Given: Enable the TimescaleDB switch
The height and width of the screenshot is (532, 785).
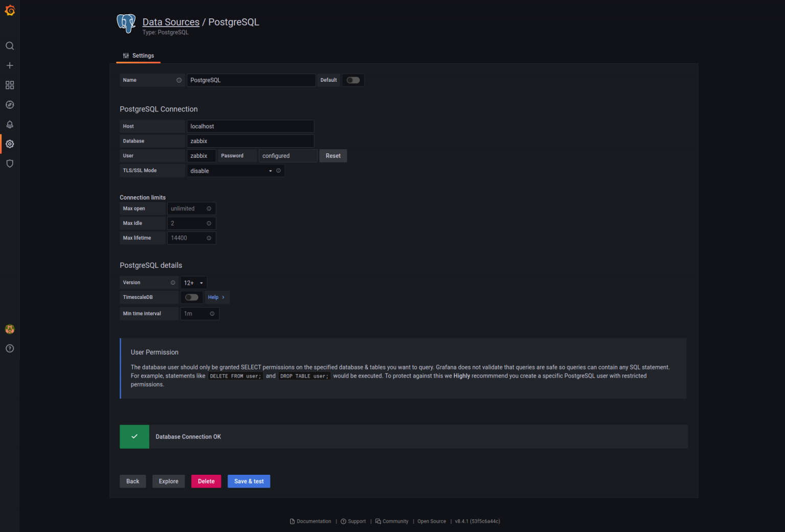Looking at the screenshot, I should point(192,297).
